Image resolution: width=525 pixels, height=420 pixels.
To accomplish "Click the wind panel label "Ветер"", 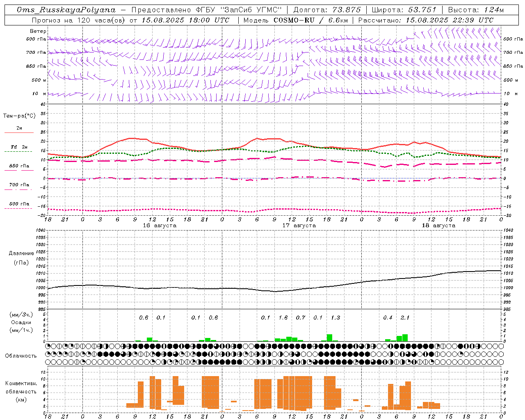I will click(x=38, y=31).
